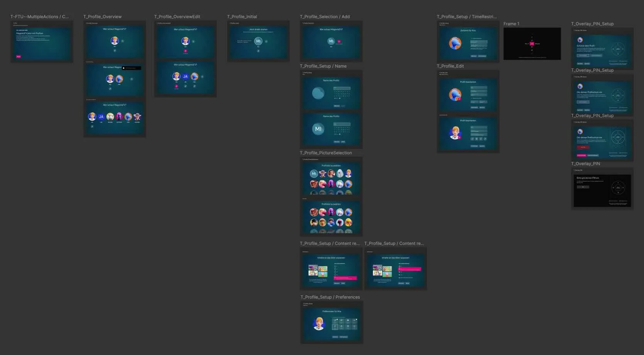Click the pink center cell in Frame 1
Screen dimensions: 644x355
coord(532,44)
